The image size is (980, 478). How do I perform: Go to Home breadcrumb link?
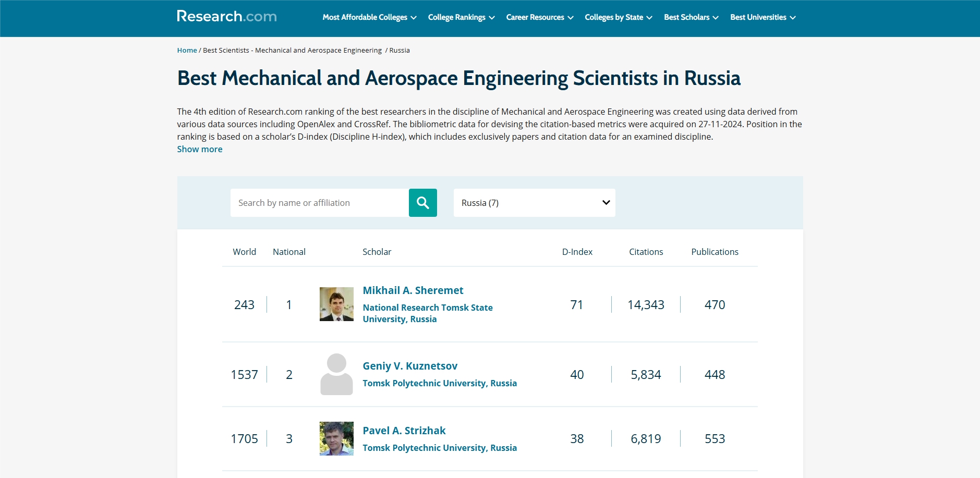point(187,51)
